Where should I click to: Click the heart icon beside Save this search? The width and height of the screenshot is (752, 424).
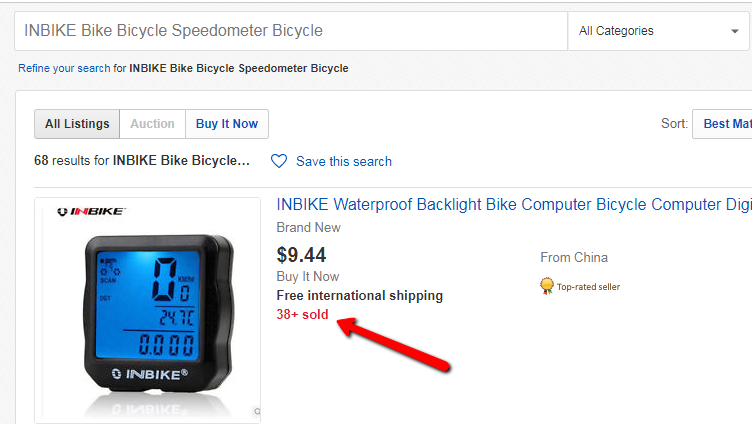[x=279, y=161]
